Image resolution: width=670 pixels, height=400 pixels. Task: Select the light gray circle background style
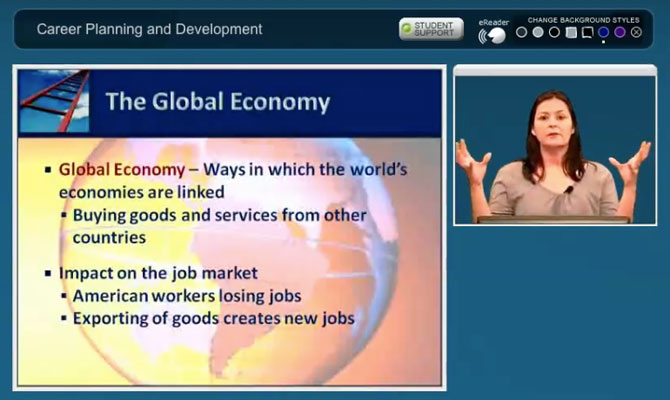pyautogui.click(x=538, y=32)
